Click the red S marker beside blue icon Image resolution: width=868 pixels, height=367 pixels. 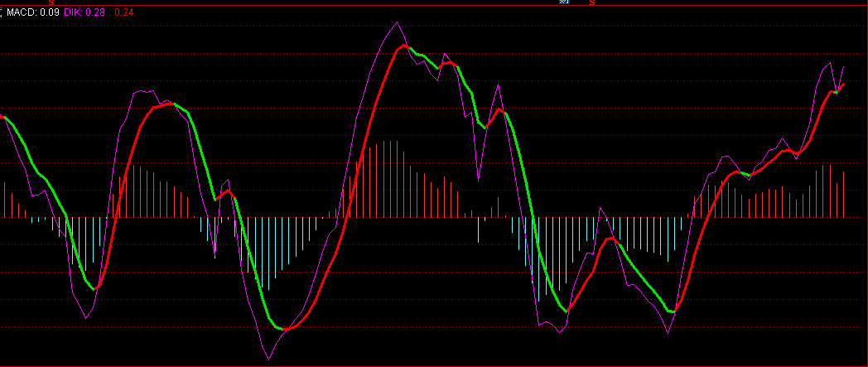591,2
